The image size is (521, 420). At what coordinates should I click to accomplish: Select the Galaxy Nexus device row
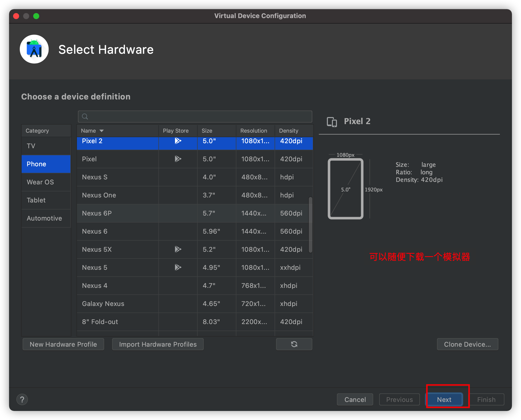point(195,304)
